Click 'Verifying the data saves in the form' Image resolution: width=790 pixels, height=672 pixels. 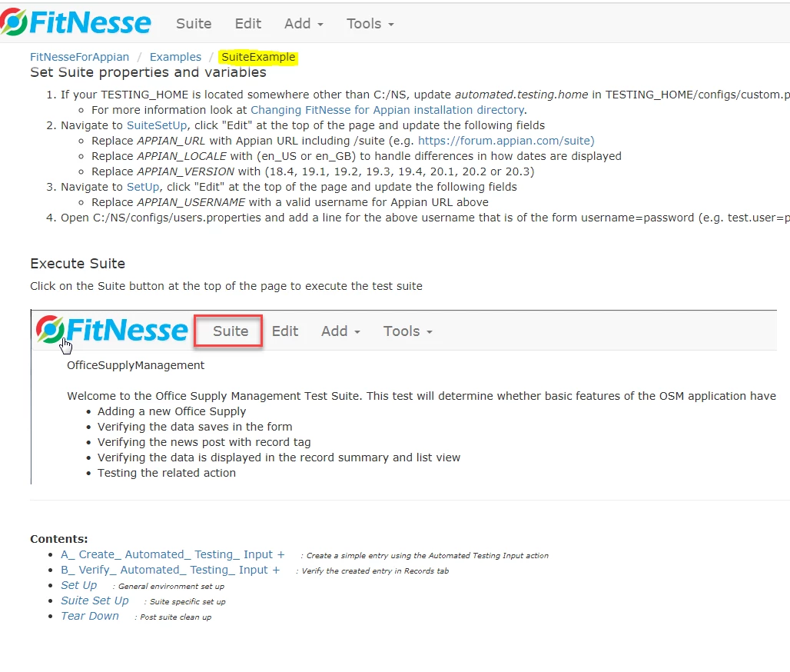pos(195,427)
